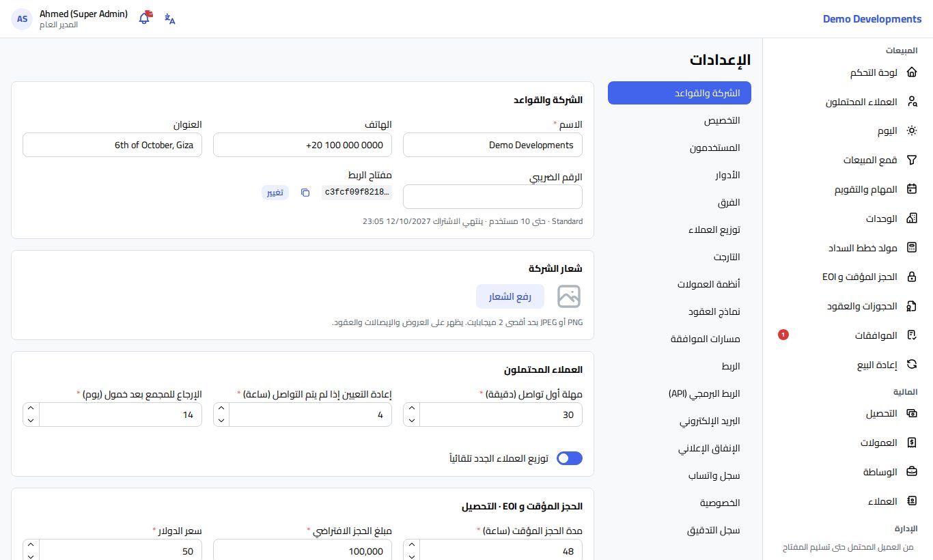
Task: Click the العنوان address field
Action: pos(112,145)
